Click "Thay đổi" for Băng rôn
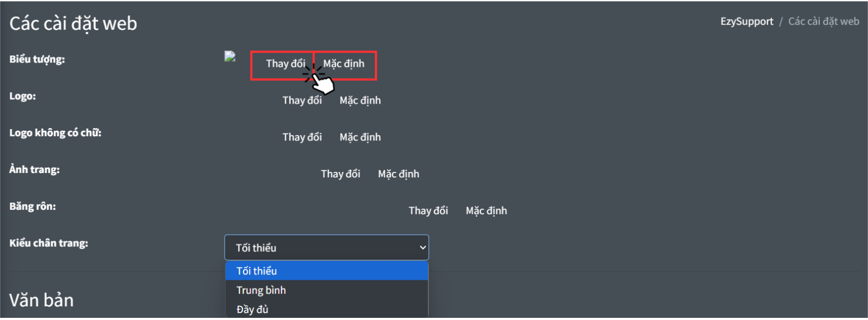 coord(429,211)
